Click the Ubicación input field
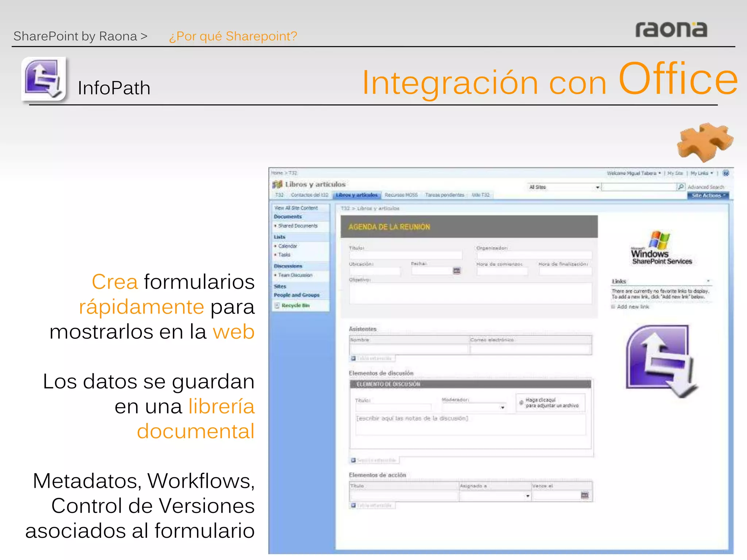Image resolution: width=747 pixels, height=560 pixels. (x=375, y=271)
